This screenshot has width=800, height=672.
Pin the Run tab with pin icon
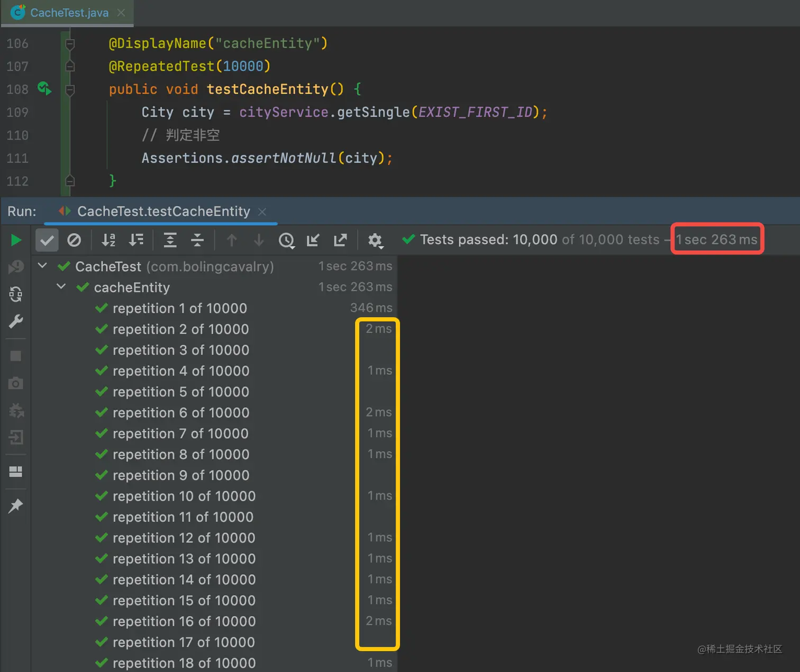pyautogui.click(x=16, y=506)
